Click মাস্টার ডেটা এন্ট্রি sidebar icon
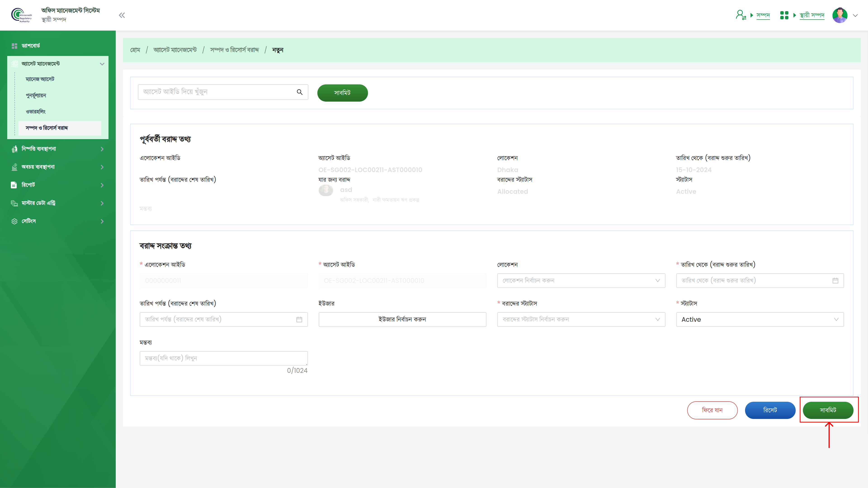Image resolution: width=868 pixels, height=488 pixels. (14, 203)
